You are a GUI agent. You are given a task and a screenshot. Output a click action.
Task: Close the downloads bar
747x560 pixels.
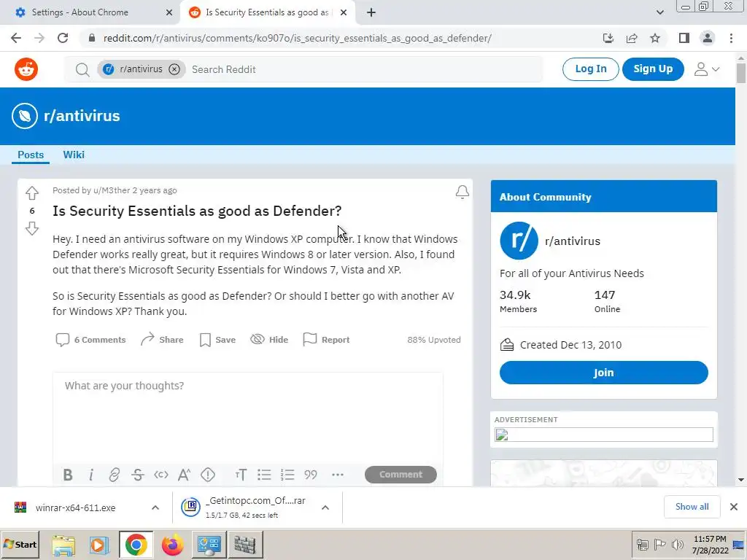tap(734, 507)
